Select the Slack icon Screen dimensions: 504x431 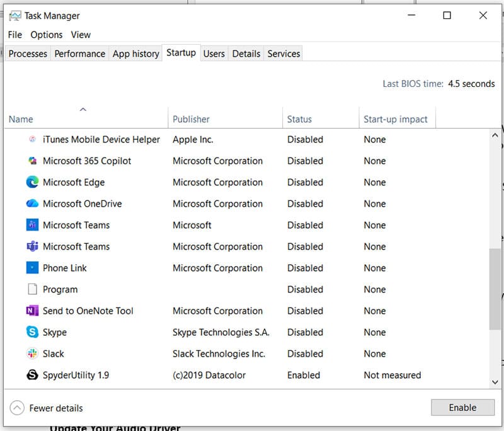32,353
